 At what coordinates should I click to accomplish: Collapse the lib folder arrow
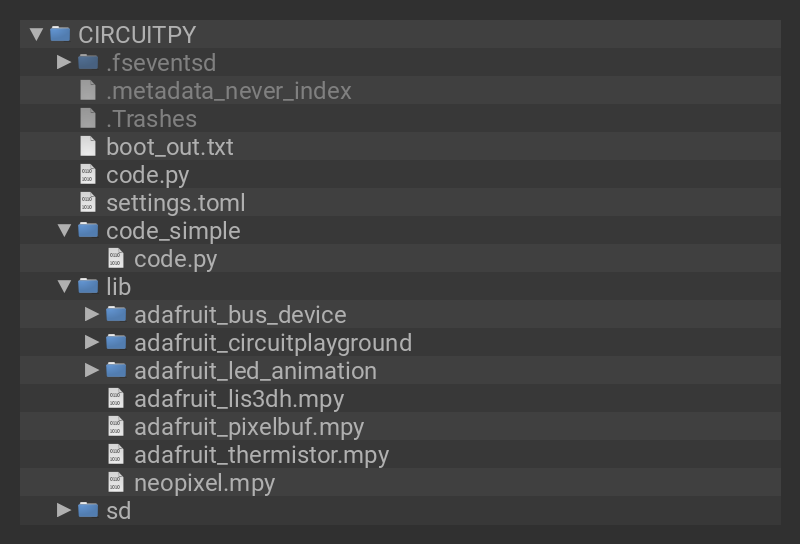(x=64, y=286)
